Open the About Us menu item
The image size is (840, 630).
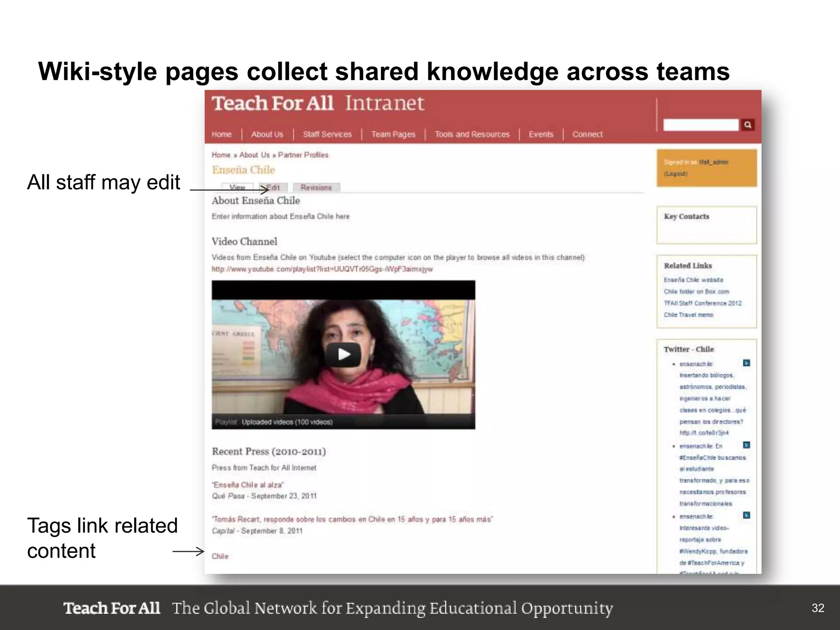[x=267, y=134]
